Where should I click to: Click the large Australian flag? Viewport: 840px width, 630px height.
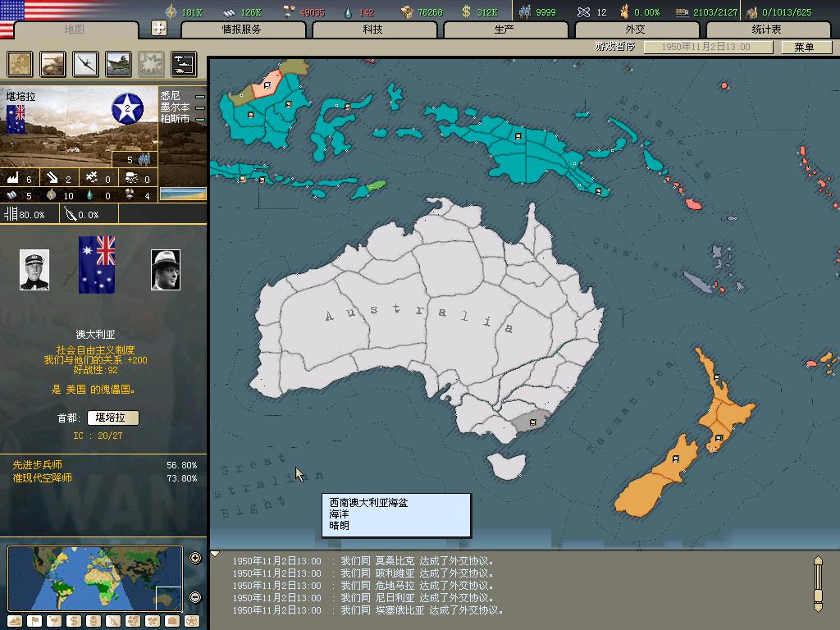(97, 265)
